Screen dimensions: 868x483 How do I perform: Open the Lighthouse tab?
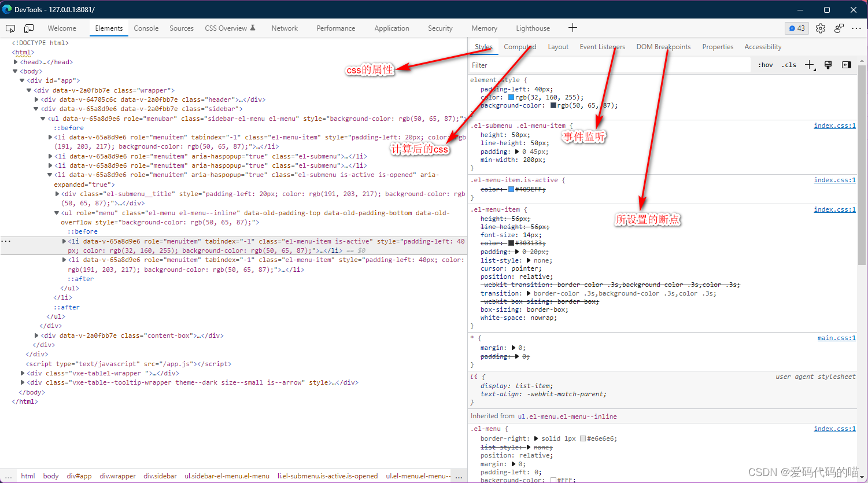(533, 28)
